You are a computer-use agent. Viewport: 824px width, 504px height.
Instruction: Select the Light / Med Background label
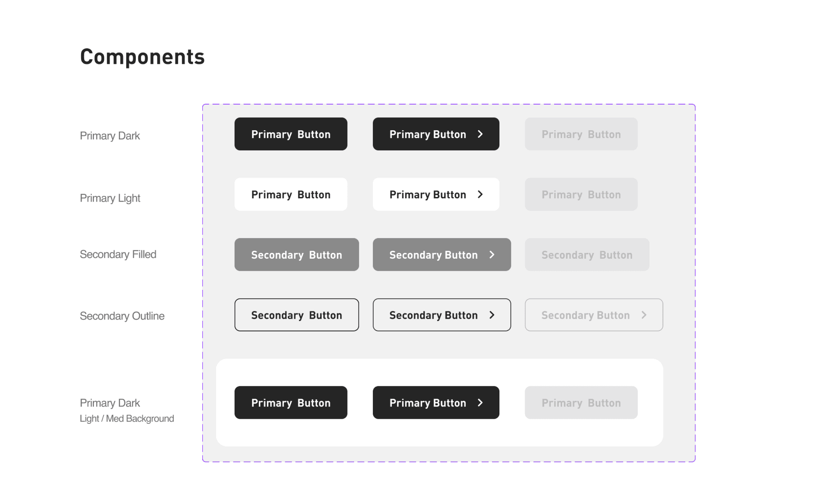127,419
